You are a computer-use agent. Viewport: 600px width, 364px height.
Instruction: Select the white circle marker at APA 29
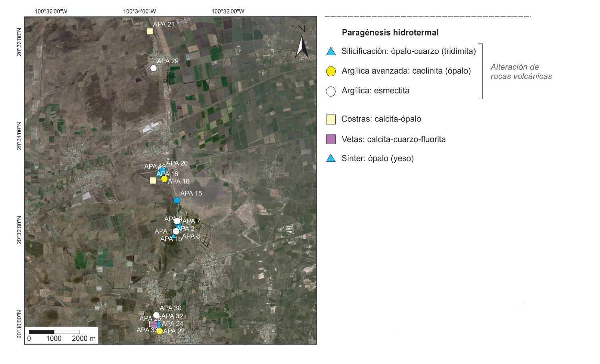(153, 68)
